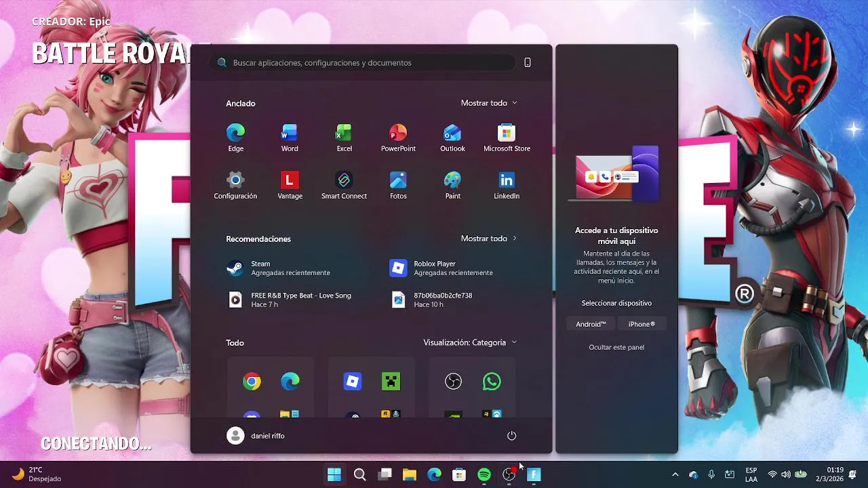Open Spotify from the taskbar

click(484, 474)
